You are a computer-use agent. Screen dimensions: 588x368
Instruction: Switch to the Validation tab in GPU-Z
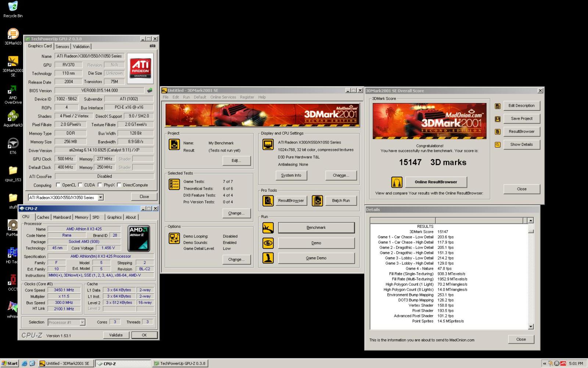pyautogui.click(x=81, y=46)
